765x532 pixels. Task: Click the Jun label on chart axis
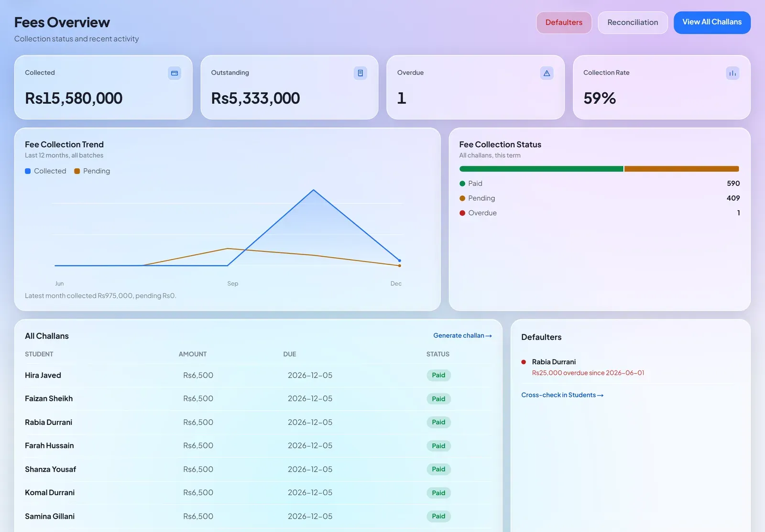59,283
